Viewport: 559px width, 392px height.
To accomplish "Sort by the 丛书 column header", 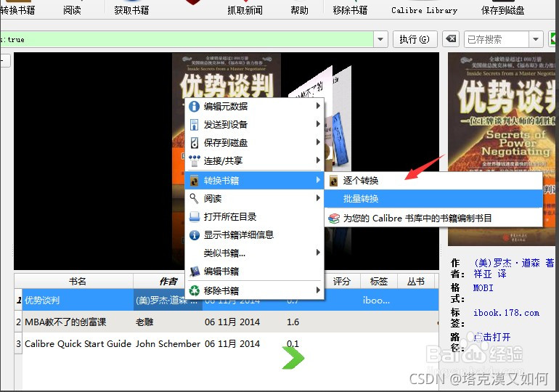I will [x=416, y=281].
